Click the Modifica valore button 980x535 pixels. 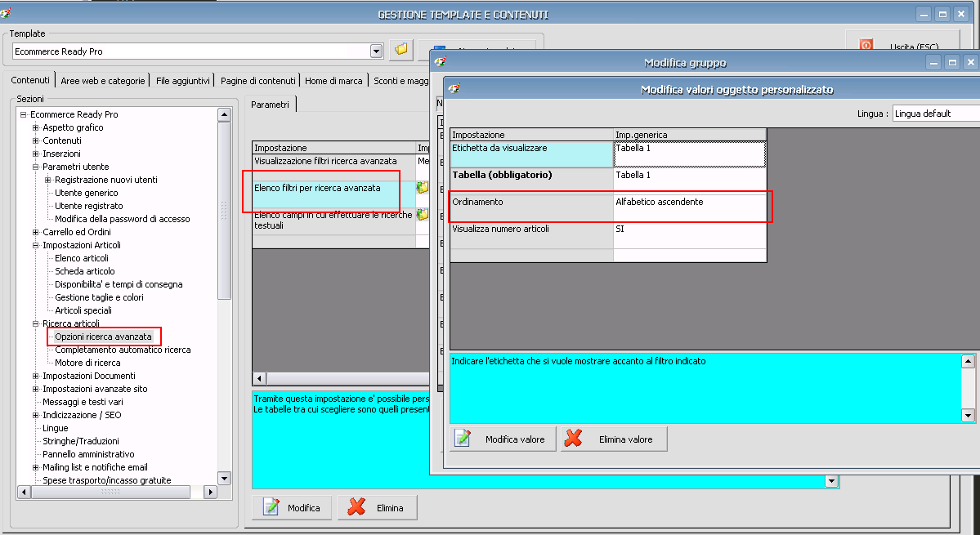click(x=503, y=439)
